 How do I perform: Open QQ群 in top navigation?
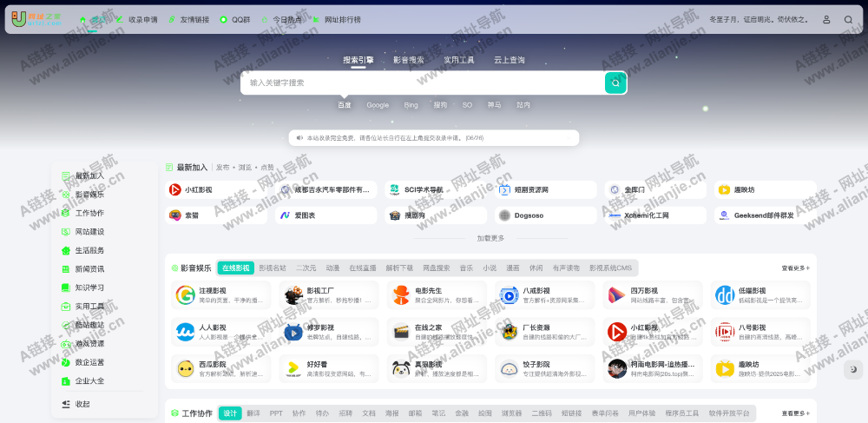point(235,19)
